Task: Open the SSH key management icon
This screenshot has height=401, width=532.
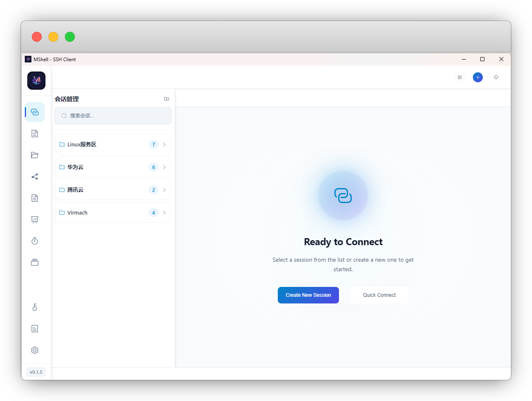Action: 35,307
